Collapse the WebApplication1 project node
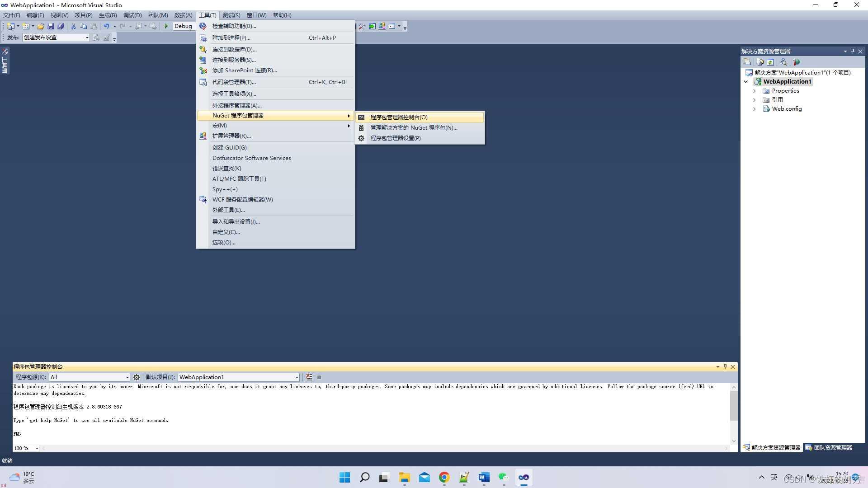The height and width of the screenshot is (488, 868). tap(746, 82)
